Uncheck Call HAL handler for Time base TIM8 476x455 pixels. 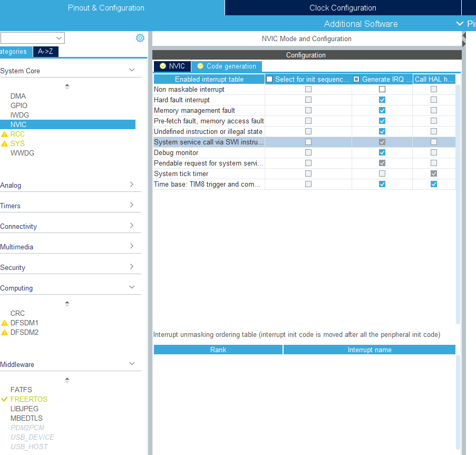coord(434,184)
